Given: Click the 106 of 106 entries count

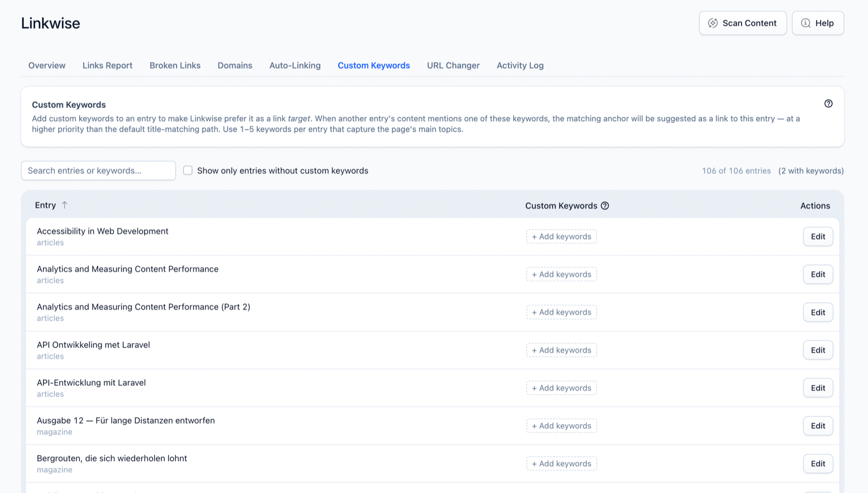Looking at the screenshot, I should pos(736,171).
